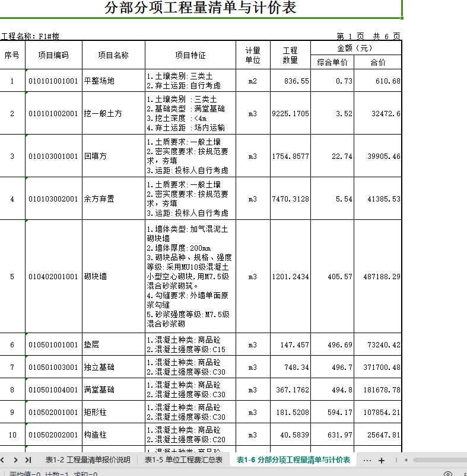Select the 表1-6 分部分项工程量清单与计价表 tab
Viewport: 467px width, 476px height.
click(x=293, y=460)
